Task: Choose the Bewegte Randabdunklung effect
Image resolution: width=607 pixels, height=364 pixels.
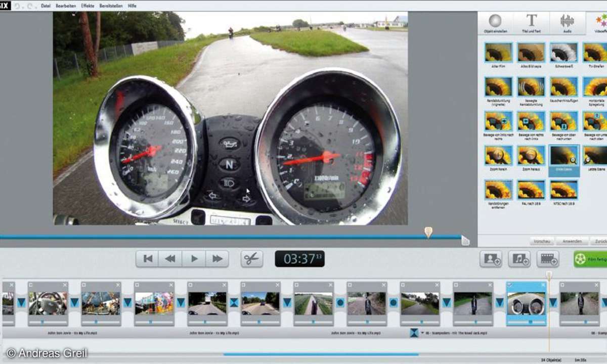Action: tap(531, 87)
